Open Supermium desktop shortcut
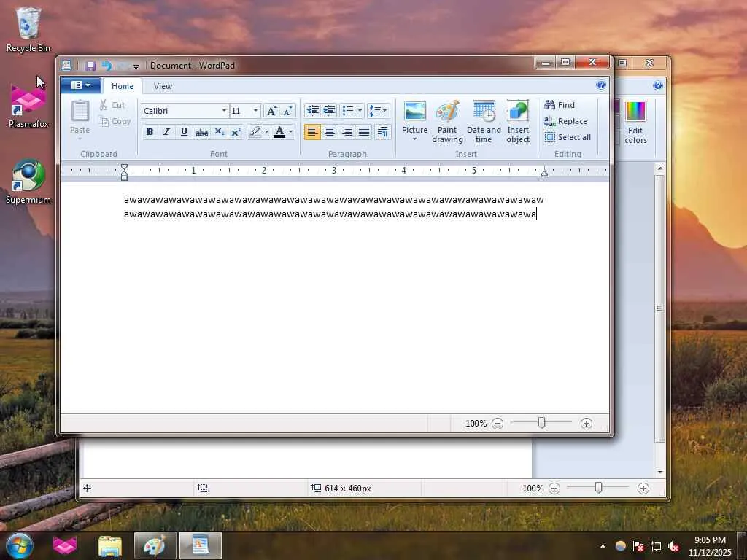This screenshot has width=747, height=560. (x=28, y=182)
